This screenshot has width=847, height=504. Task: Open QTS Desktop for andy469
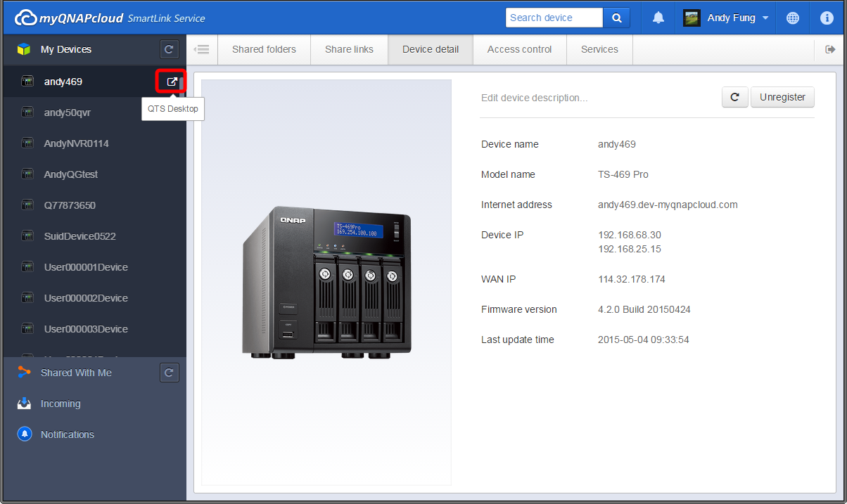coord(170,82)
